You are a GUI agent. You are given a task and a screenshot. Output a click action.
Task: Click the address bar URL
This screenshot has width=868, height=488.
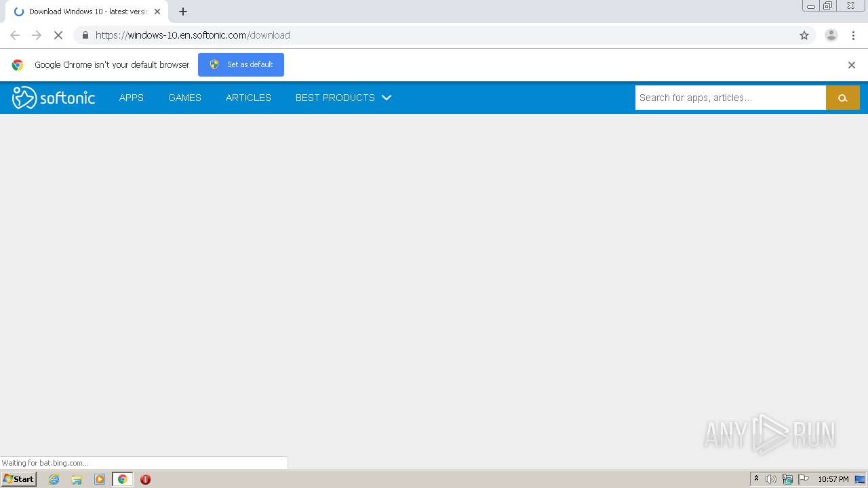[x=193, y=35]
